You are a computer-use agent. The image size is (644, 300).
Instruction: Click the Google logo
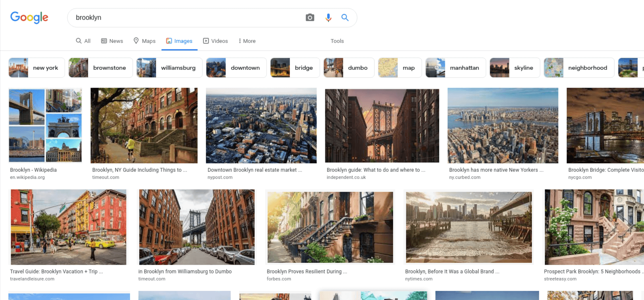click(29, 17)
